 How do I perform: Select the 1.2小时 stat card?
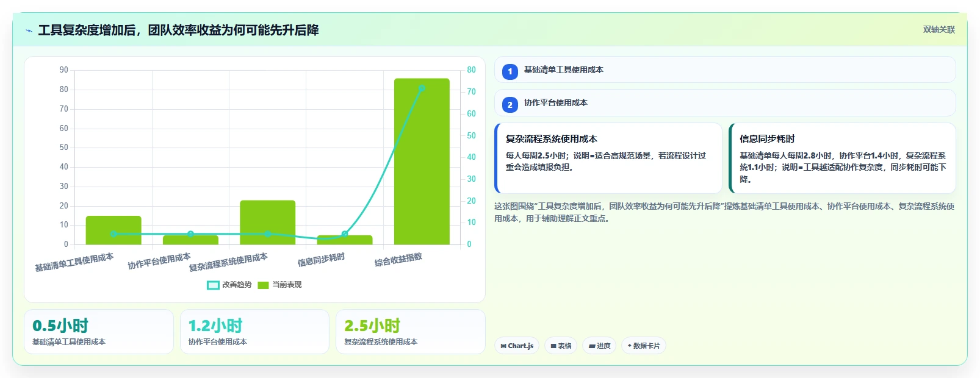click(x=254, y=332)
